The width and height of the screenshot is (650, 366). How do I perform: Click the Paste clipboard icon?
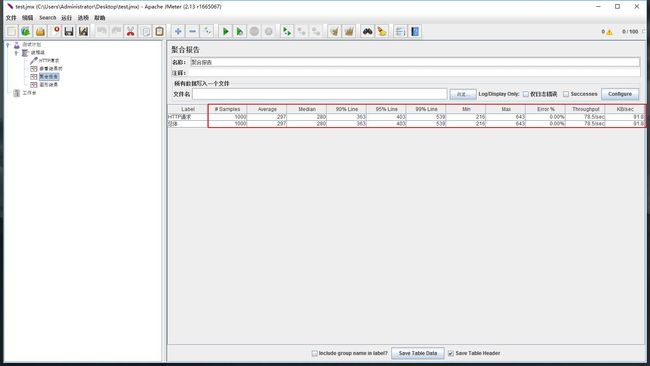coord(160,32)
